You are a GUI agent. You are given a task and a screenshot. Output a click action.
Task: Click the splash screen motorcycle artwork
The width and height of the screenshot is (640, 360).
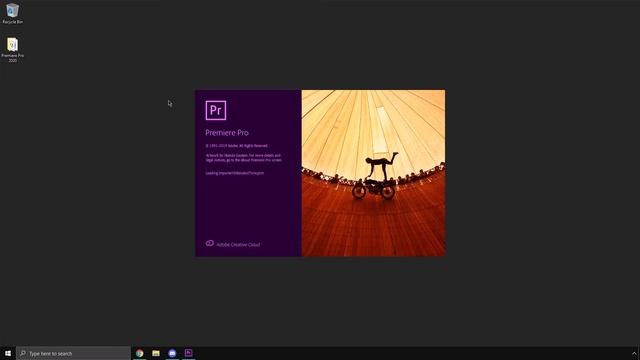(x=373, y=173)
